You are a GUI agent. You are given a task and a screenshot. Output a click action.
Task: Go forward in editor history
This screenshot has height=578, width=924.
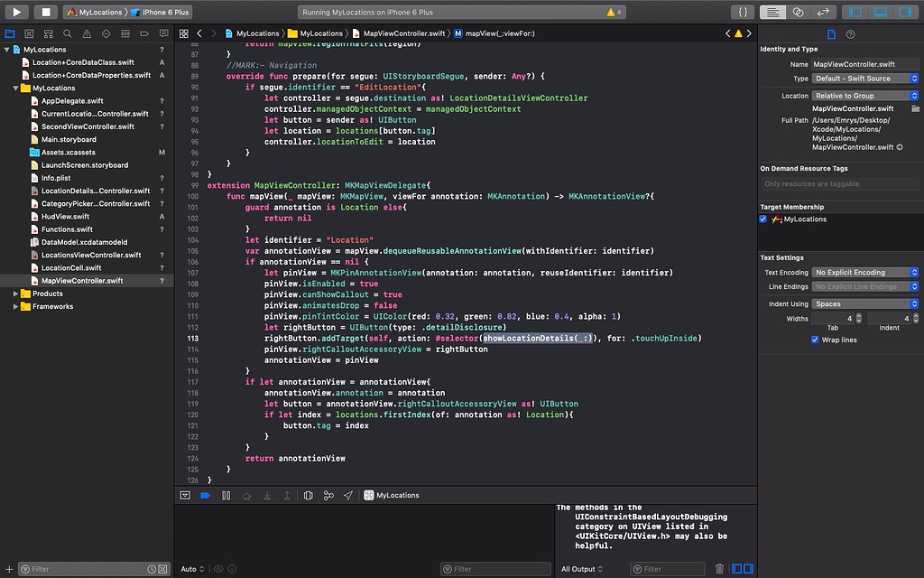[x=213, y=33]
